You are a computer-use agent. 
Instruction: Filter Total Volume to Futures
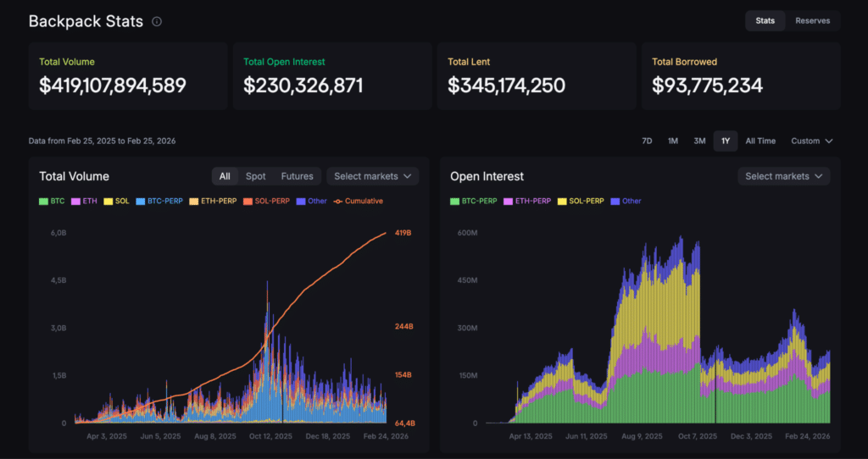pos(297,176)
